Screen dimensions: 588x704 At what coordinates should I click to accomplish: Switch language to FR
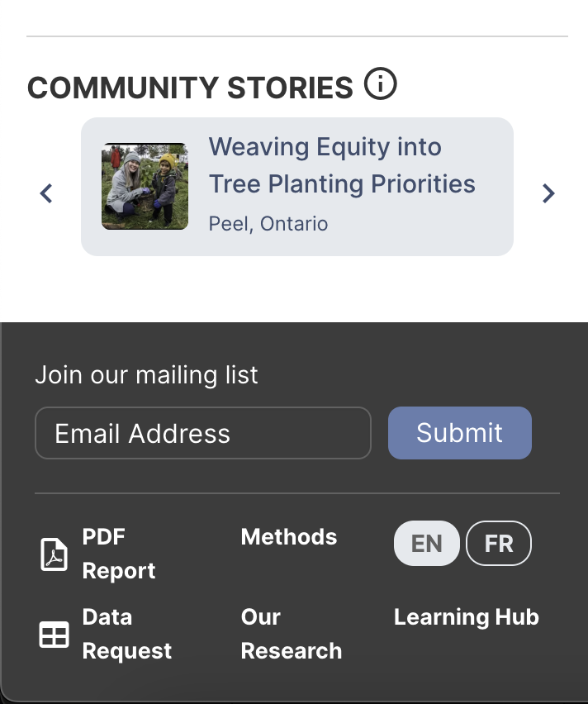tap(499, 544)
